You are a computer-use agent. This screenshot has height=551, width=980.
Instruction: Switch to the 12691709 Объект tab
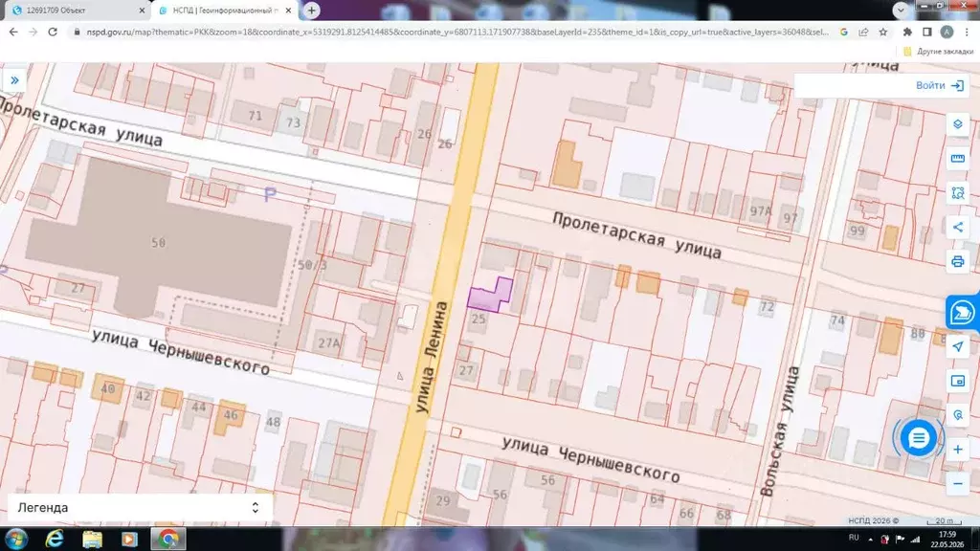(x=73, y=11)
